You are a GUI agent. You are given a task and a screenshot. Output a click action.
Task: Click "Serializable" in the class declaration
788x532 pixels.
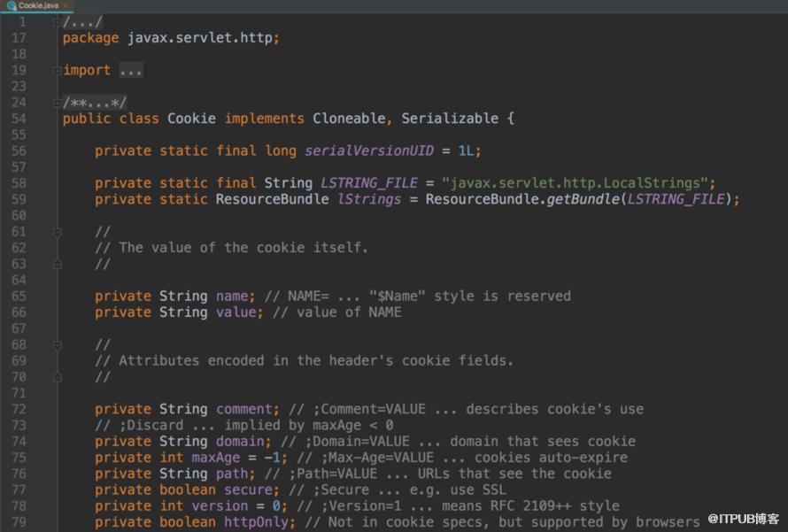tap(450, 119)
